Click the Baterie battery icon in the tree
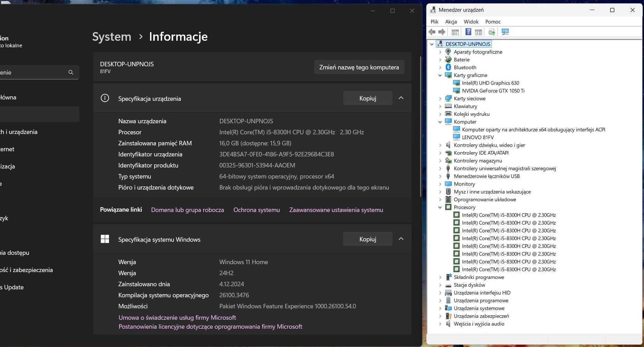The width and height of the screenshot is (644, 347). click(x=448, y=59)
